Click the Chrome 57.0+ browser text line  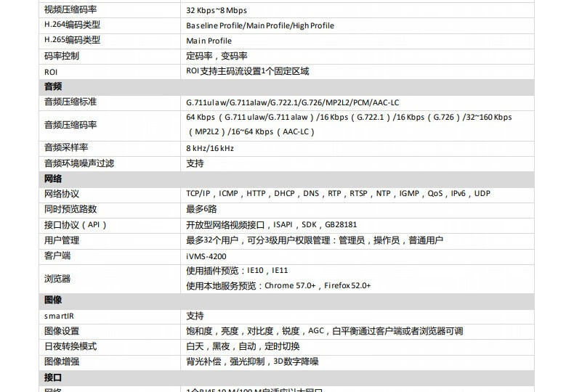pos(278,286)
